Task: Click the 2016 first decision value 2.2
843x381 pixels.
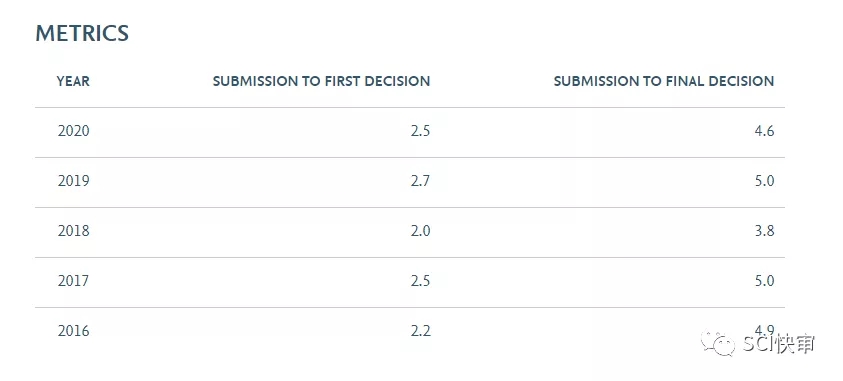Action: click(420, 330)
